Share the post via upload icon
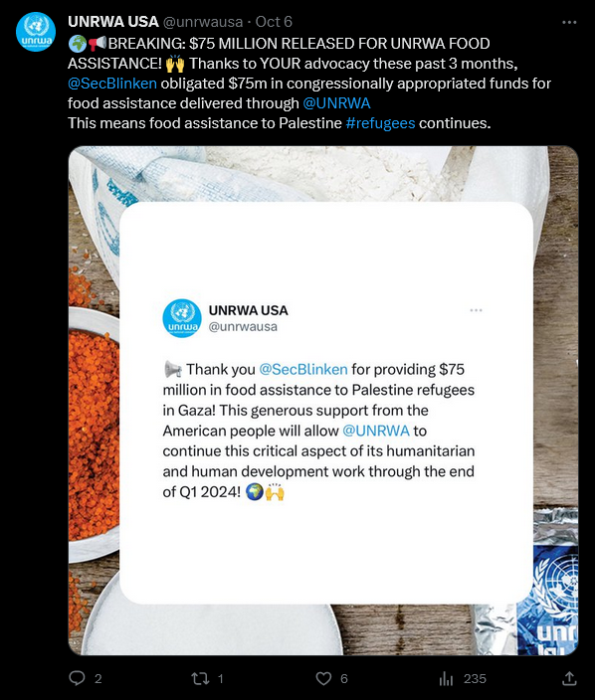Screen dimensions: 595x700 [x=569, y=678]
